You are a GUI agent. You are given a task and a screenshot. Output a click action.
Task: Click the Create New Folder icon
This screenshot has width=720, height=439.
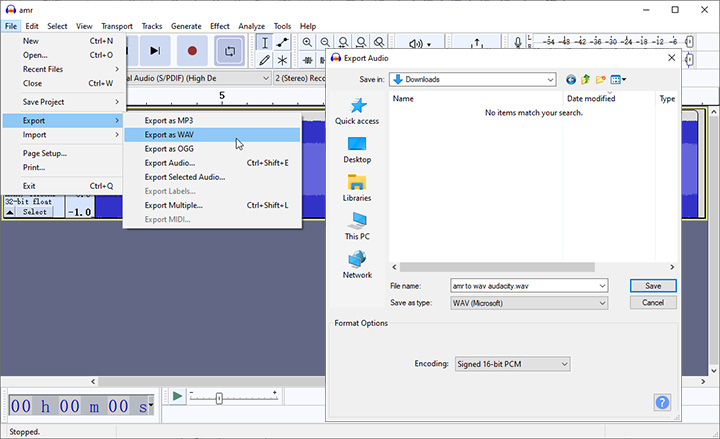click(601, 79)
